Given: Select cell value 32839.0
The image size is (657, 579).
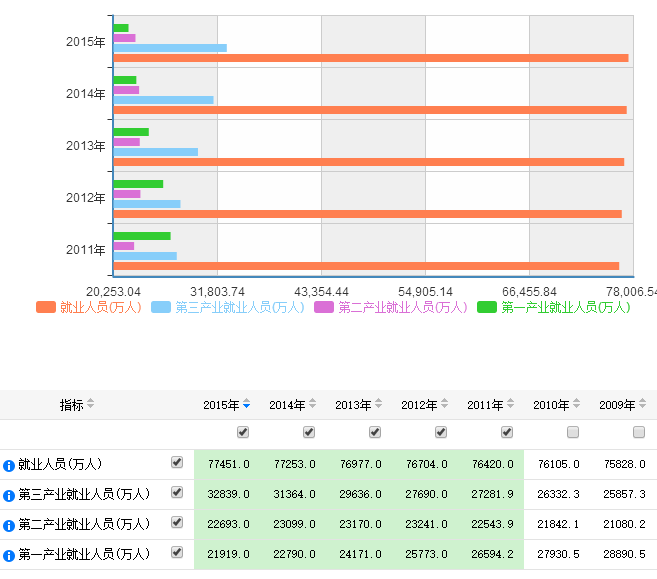Looking at the screenshot, I should tap(229, 494).
